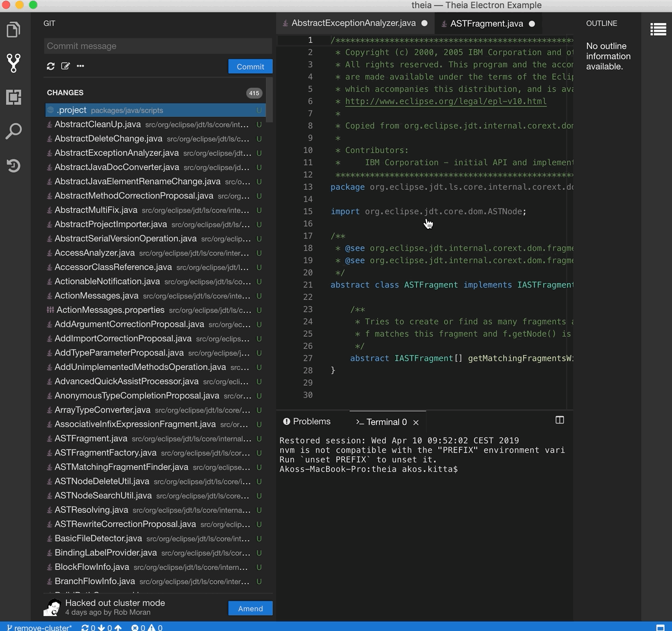Open the eclipse.org epl-v10 link
672x631 pixels.
(446, 101)
